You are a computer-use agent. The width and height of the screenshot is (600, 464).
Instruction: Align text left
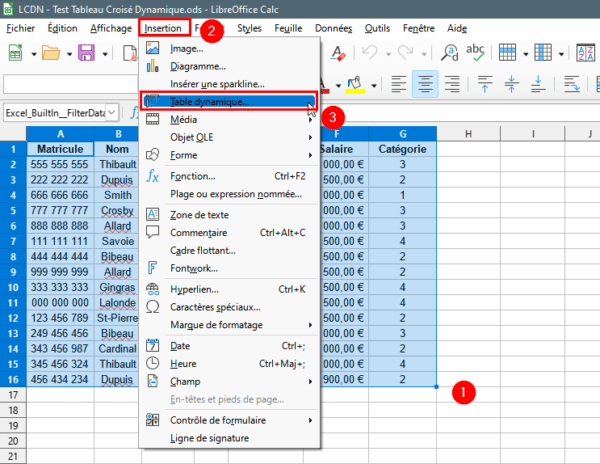click(x=398, y=84)
